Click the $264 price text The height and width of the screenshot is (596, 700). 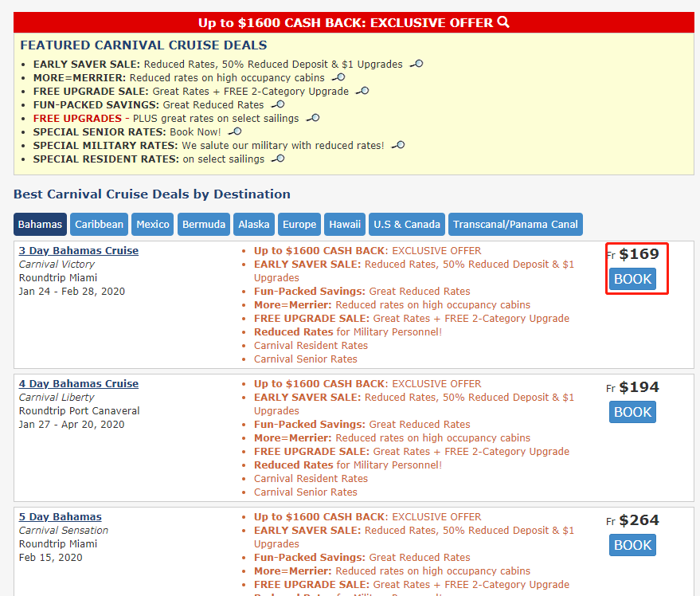click(639, 520)
